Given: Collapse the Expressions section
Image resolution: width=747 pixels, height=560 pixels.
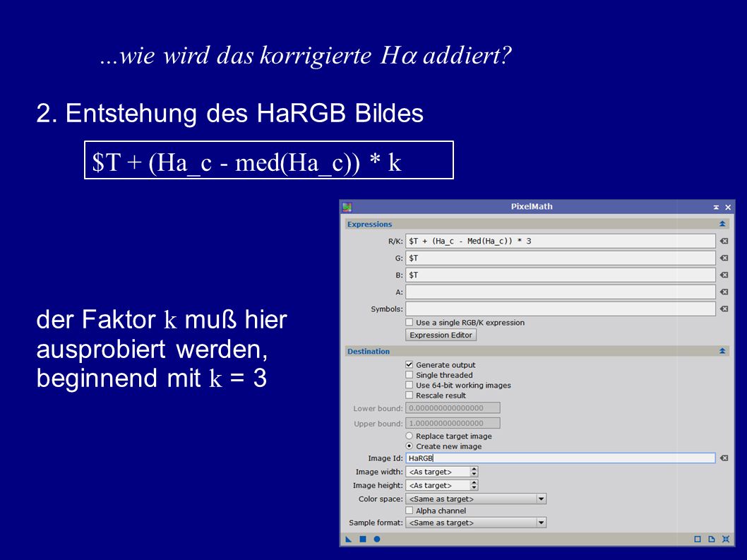Looking at the screenshot, I should [x=722, y=224].
